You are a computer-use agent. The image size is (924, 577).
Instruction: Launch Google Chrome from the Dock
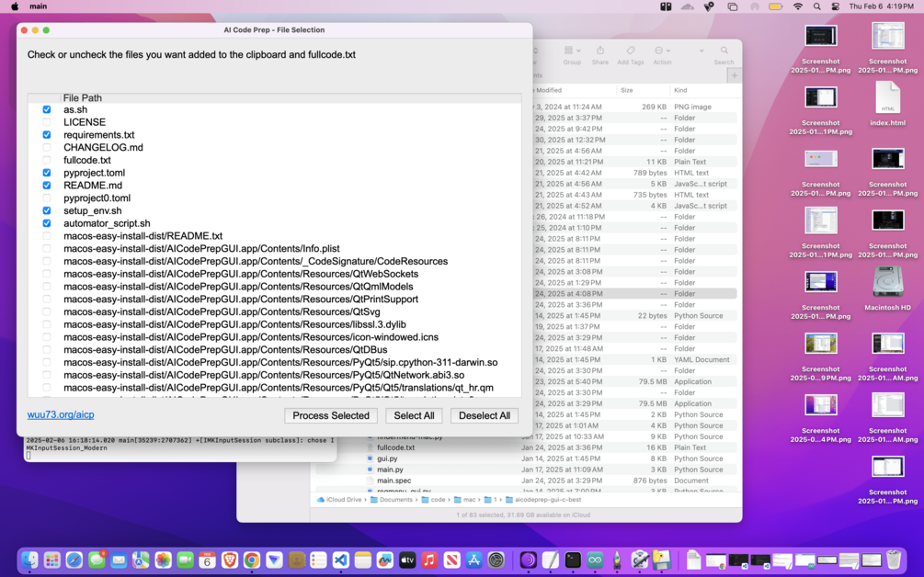(x=252, y=560)
